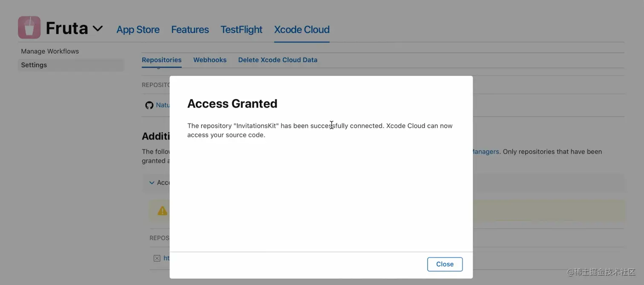Click the Fruta app icon
This screenshot has height=285, width=644.
[x=29, y=28]
